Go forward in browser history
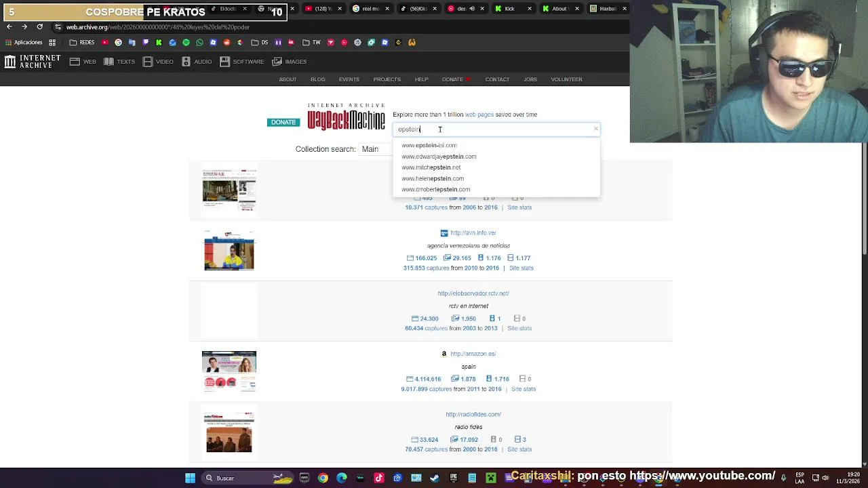 24,27
